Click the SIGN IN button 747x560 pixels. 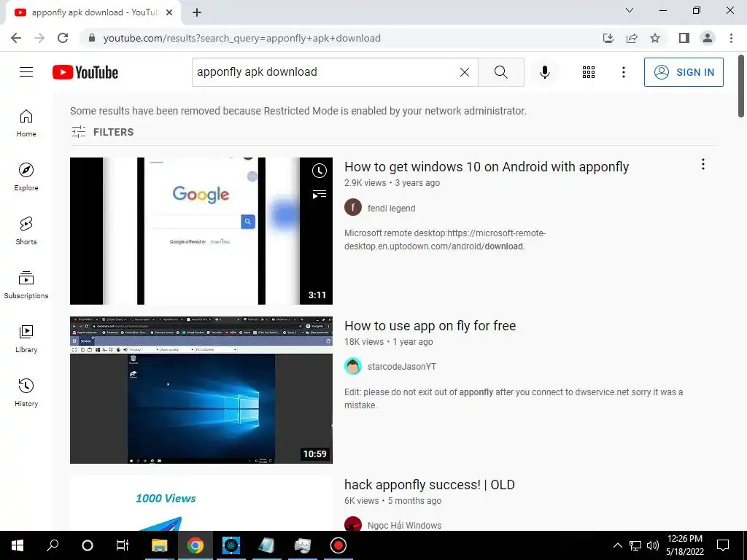[x=684, y=72]
